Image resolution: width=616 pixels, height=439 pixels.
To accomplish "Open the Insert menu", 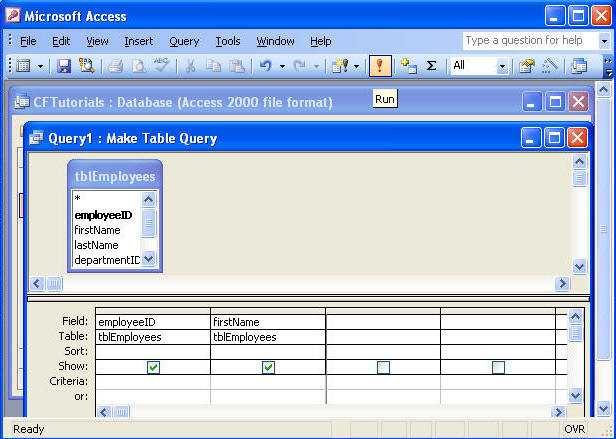I will coord(139,41).
